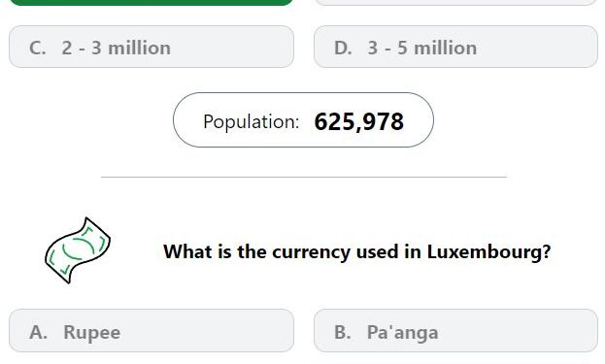The image size is (605, 364).
Task: Pick Rupee as the currency answer
Action: (x=151, y=330)
